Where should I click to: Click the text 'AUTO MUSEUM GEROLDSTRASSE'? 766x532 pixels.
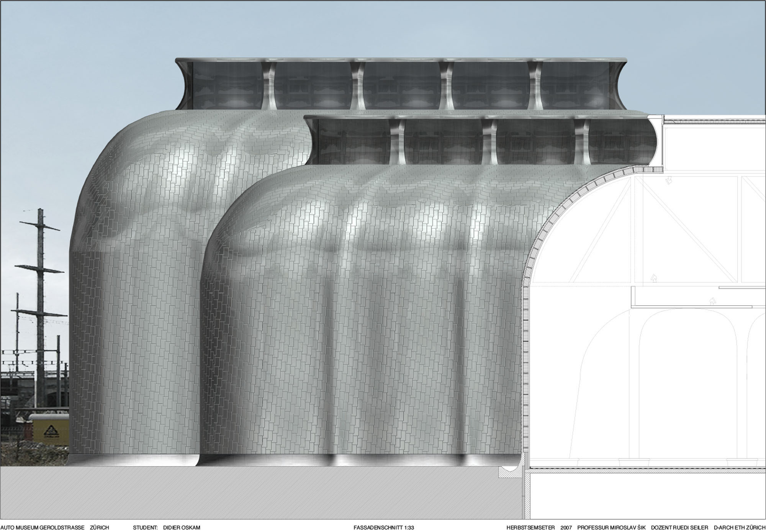(42, 527)
